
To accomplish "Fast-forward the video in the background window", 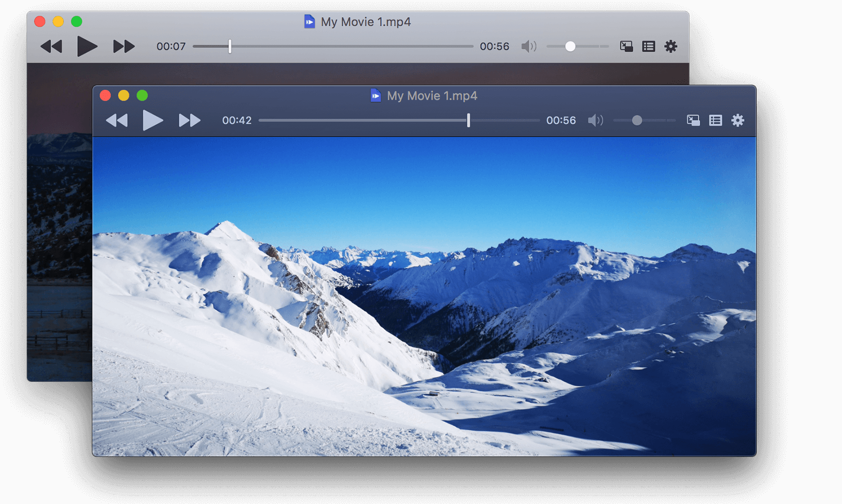I will pos(123,46).
